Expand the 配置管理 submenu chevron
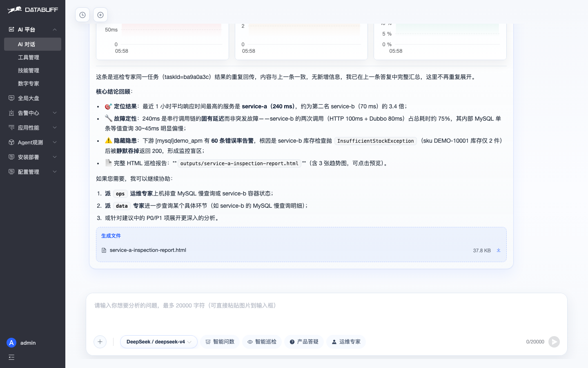 [x=55, y=172]
